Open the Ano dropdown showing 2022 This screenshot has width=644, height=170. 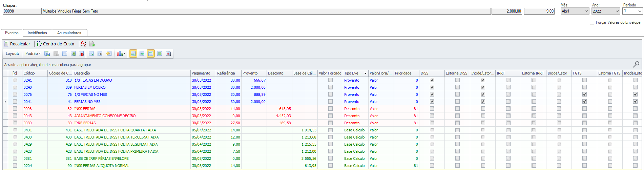606,11
